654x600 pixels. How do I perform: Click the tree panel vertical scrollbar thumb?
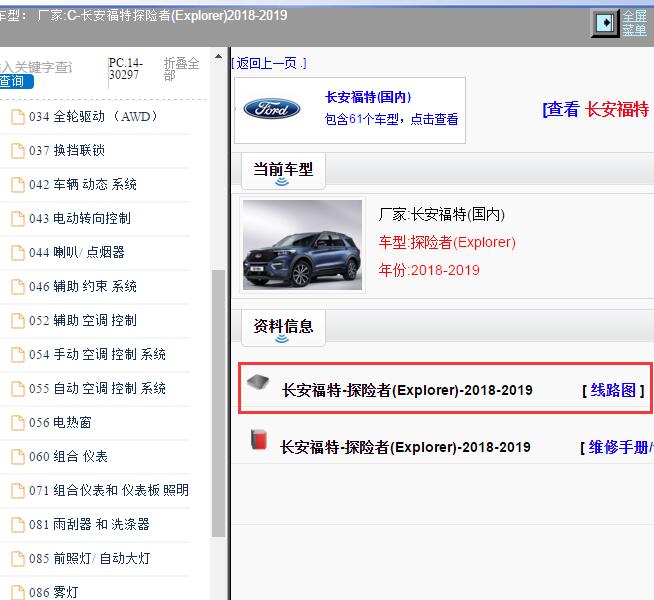point(218,403)
